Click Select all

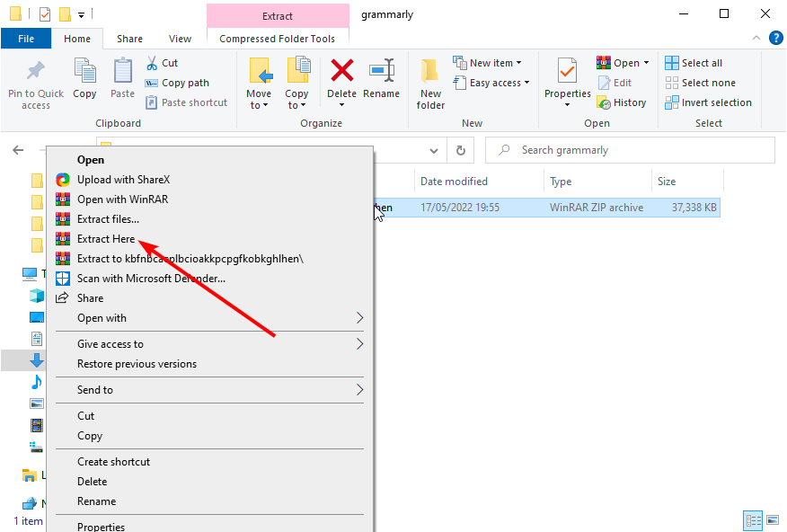click(x=694, y=63)
